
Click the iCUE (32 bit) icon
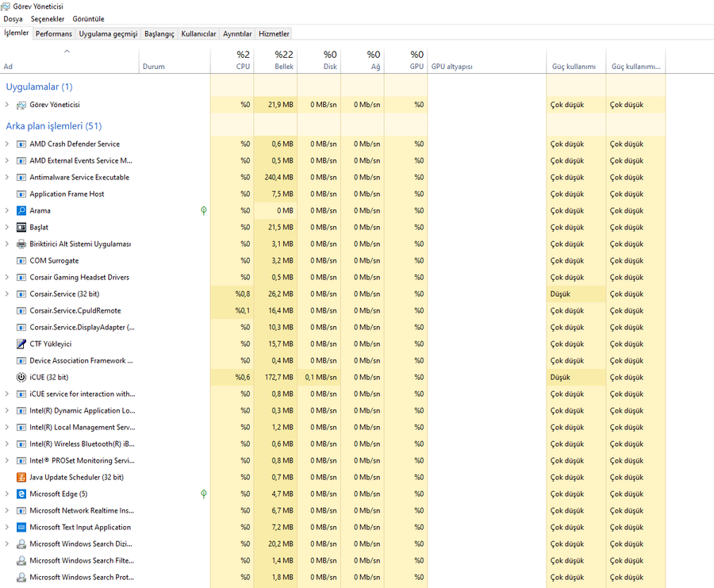click(21, 377)
